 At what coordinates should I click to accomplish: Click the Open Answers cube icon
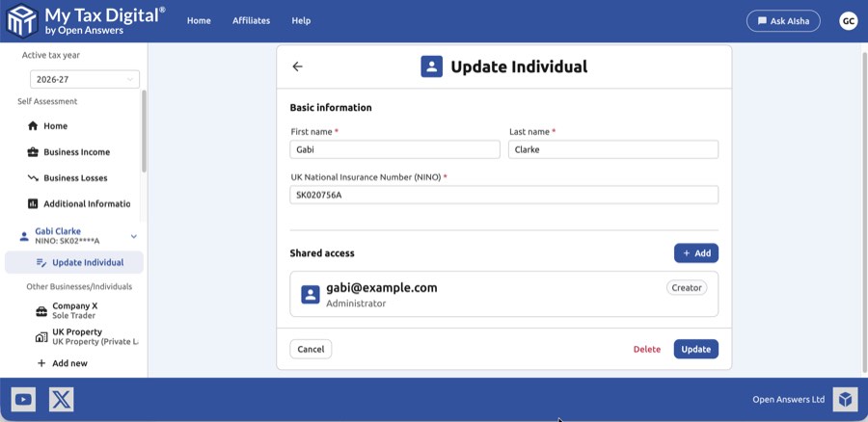845,399
